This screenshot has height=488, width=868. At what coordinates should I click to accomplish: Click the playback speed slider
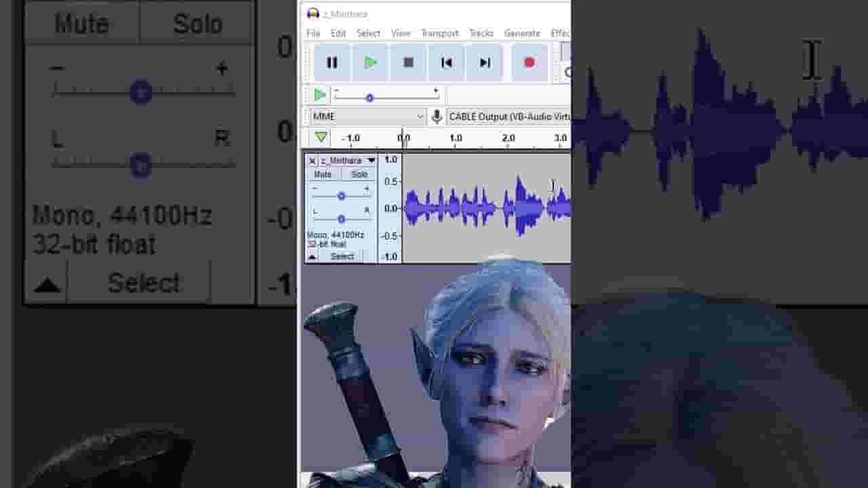click(x=387, y=96)
